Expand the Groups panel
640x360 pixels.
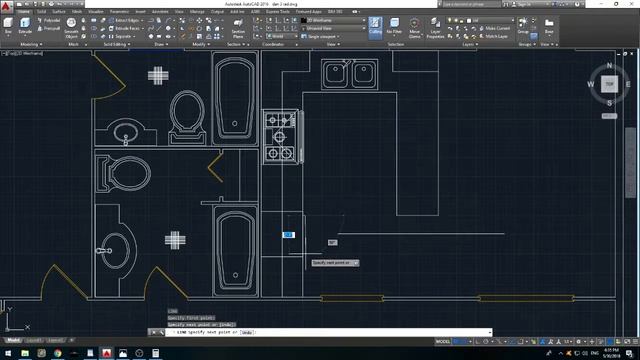coord(527,44)
